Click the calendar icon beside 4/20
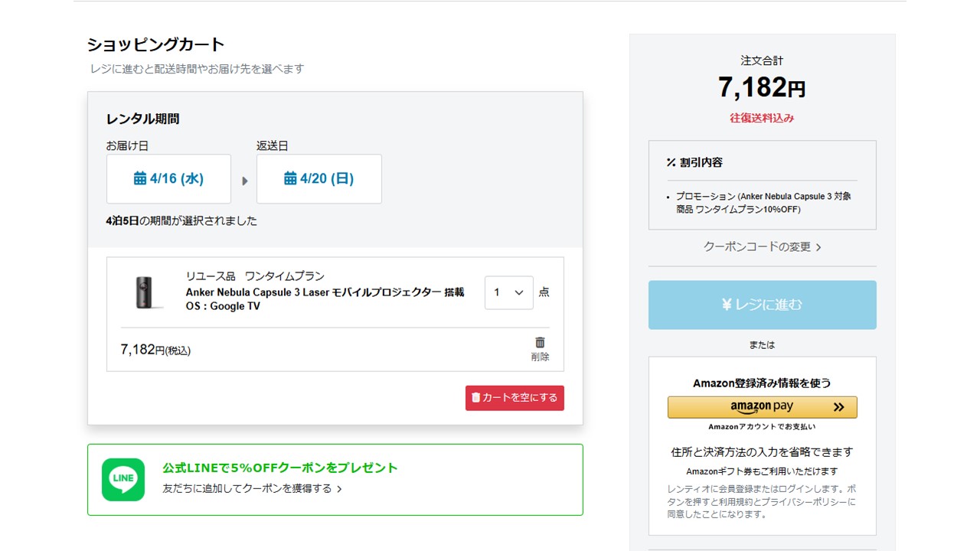The width and height of the screenshot is (980, 551). pos(290,179)
